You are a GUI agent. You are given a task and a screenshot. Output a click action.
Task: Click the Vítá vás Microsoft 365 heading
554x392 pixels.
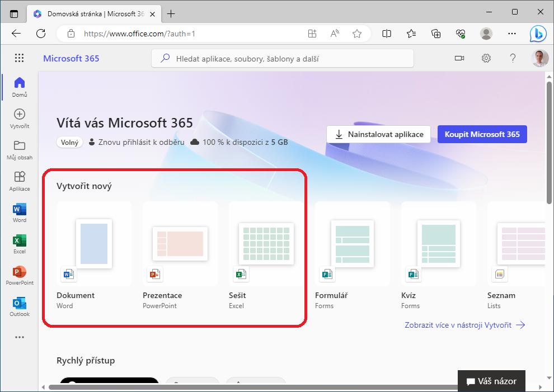(x=125, y=123)
